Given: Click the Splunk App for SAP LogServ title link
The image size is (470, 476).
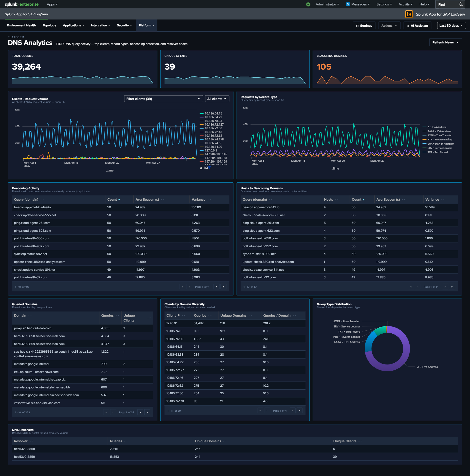Looking at the screenshot, I should (26, 14).
